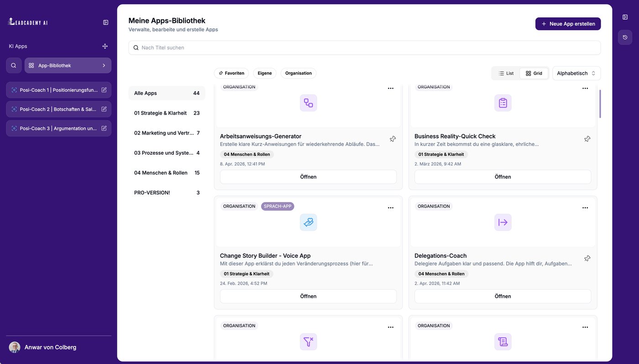Filter by Eigene apps
Viewport: 639px width, 364px height.
(265, 73)
